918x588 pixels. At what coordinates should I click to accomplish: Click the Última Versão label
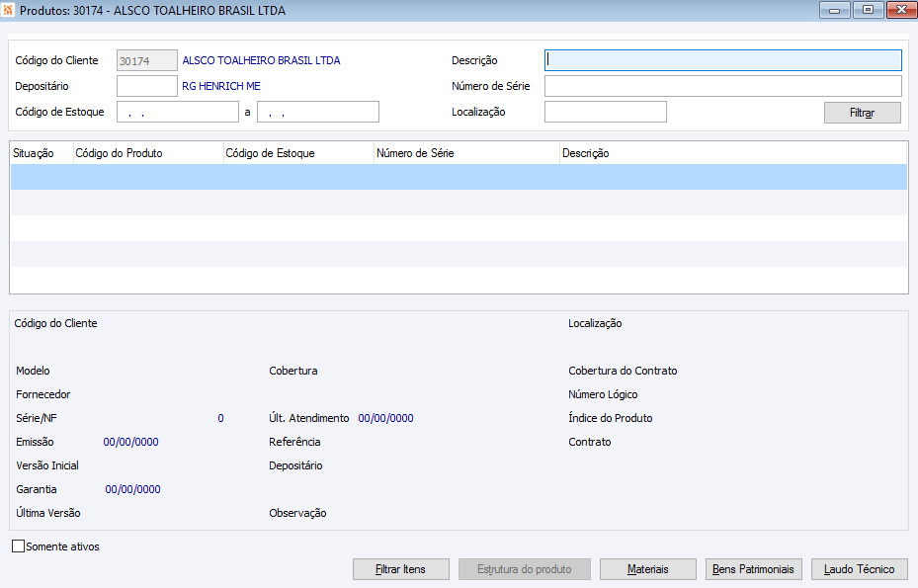coord(48,513)
